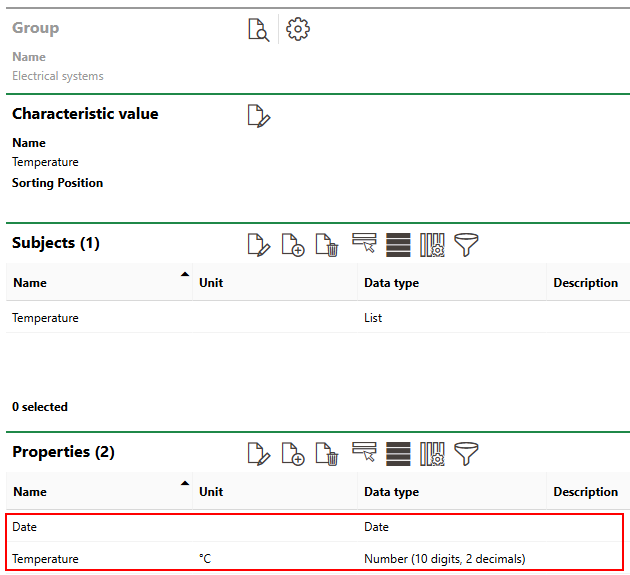Edit selected property in Properties toolbar
Image resolution: width=630 pixels, height=575 pixels.
pyautogui.click(x=259, y=454)
